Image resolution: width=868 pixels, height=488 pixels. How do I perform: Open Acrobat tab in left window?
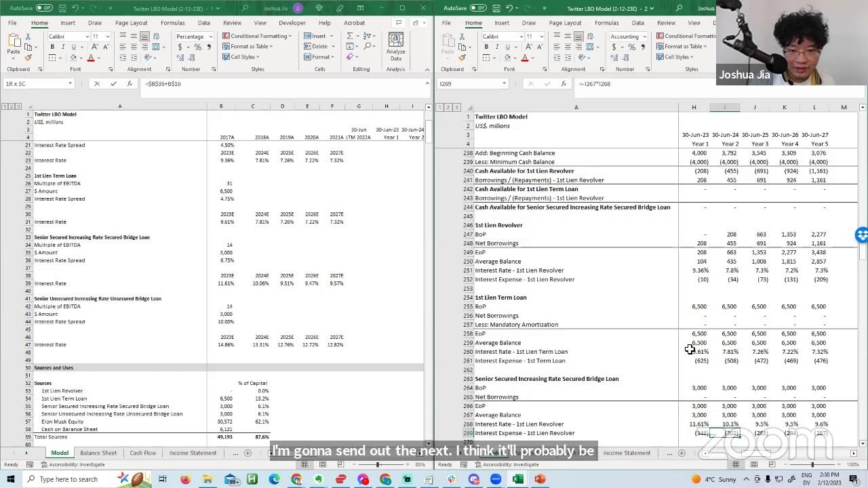point(354,22)
